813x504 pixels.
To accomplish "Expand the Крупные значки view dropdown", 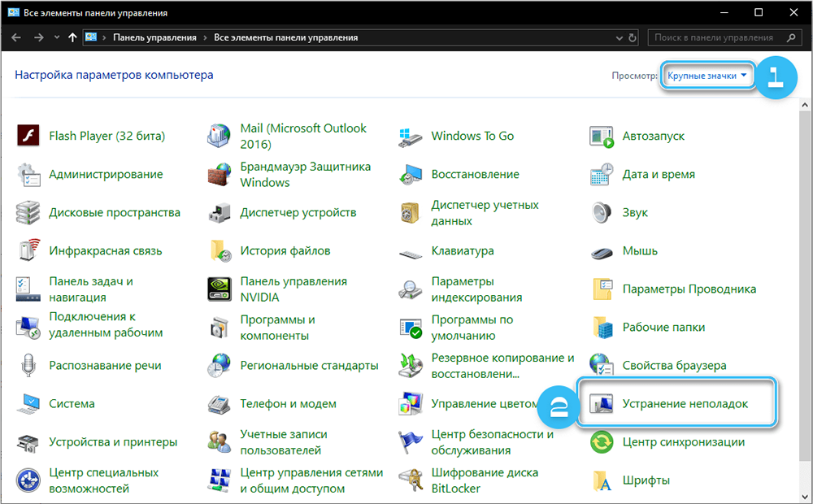I will [x=706, y=76].
